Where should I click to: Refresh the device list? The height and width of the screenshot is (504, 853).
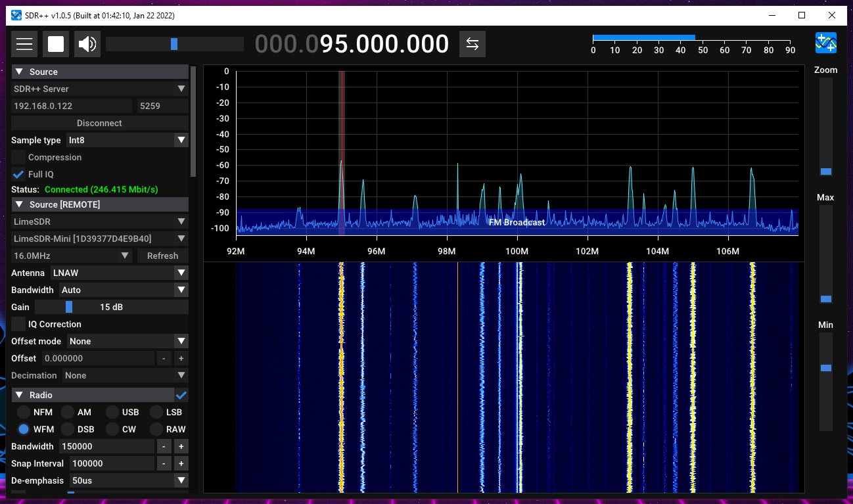tap(162, 256)
